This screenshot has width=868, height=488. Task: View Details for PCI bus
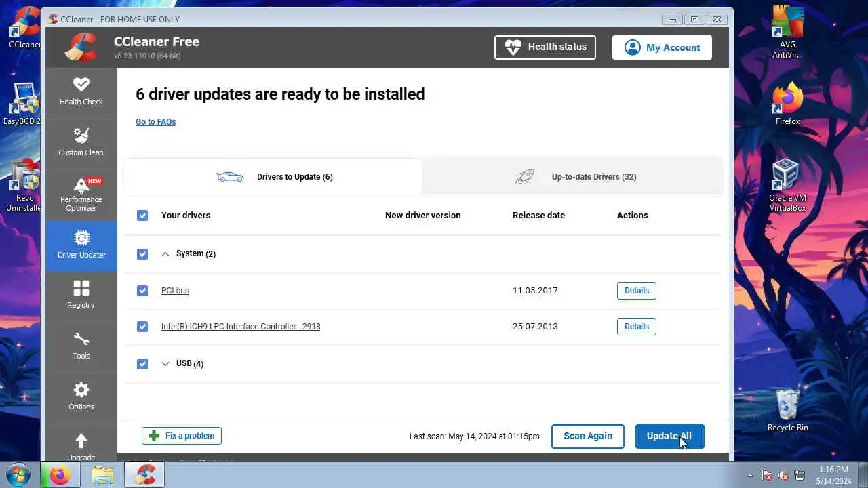click(x=636, y=291)
